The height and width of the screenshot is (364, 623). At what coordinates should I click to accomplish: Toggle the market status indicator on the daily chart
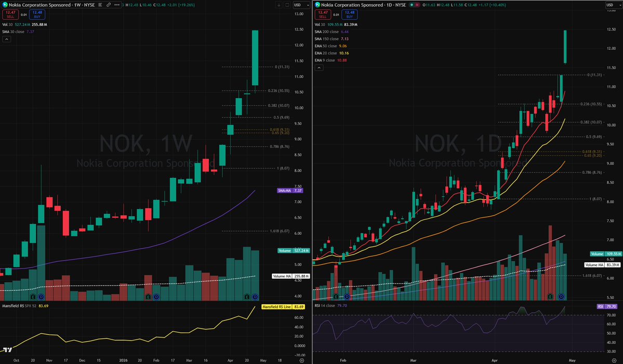(x=415, y=5)
